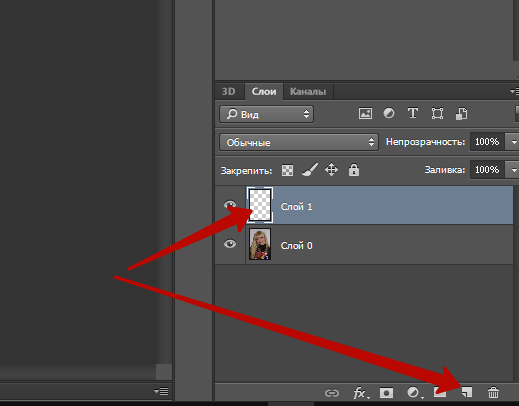
Task: Filter layers by pixel image icon
Action: 365,114
